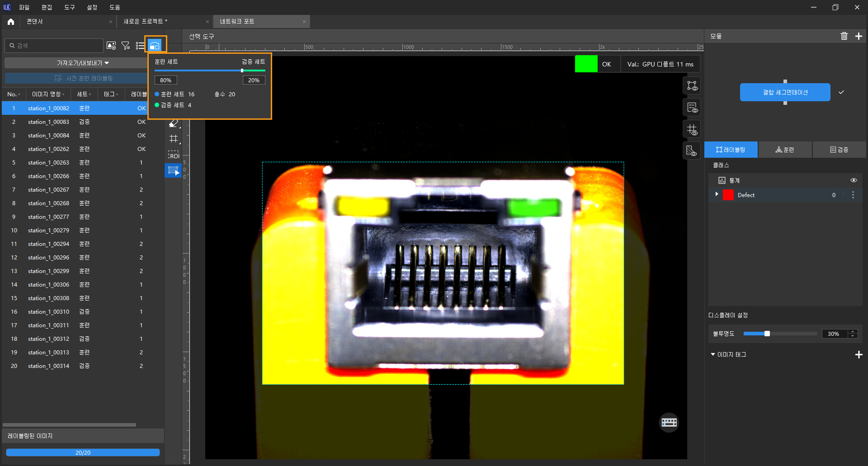Expand the Defect class entry
The image size is (868, 466).
717,194
